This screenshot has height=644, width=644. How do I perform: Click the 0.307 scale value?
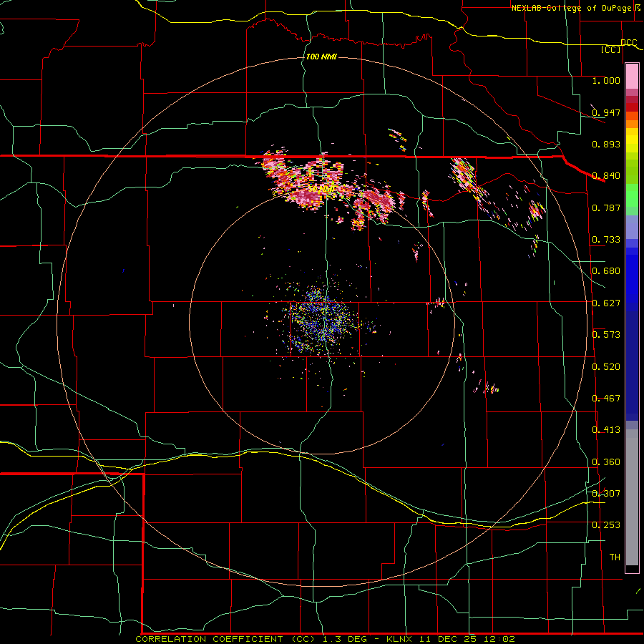point(606,494)
